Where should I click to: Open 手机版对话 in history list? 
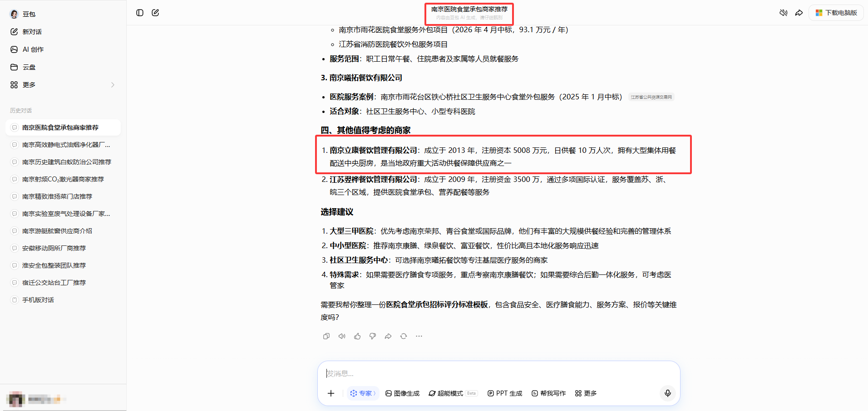tap(63, 300)
